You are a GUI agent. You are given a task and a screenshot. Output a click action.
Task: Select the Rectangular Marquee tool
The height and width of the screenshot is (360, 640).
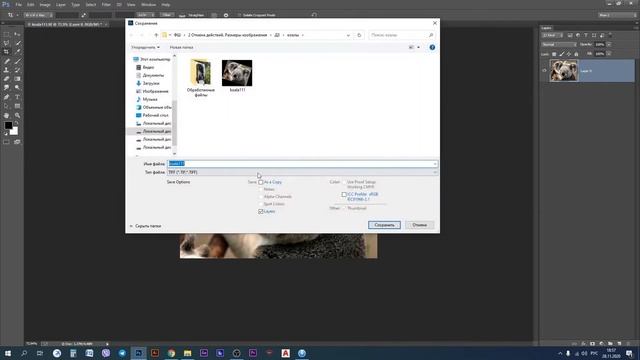[x=6, y=34]
